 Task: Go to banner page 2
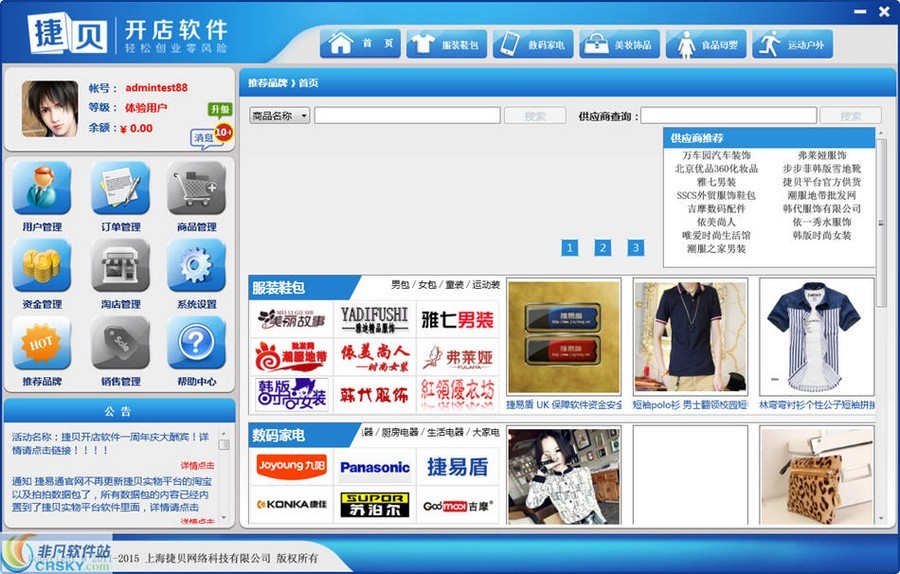click(602, 248)
